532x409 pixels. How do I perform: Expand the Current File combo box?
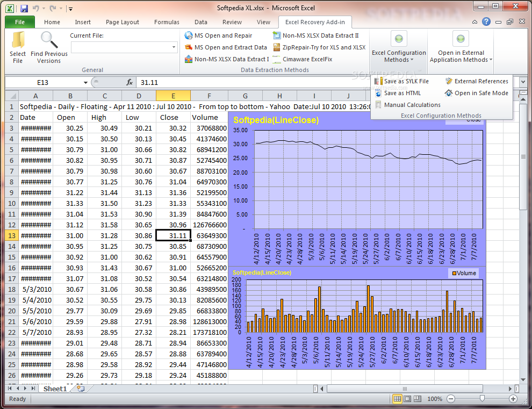(174, 47)
